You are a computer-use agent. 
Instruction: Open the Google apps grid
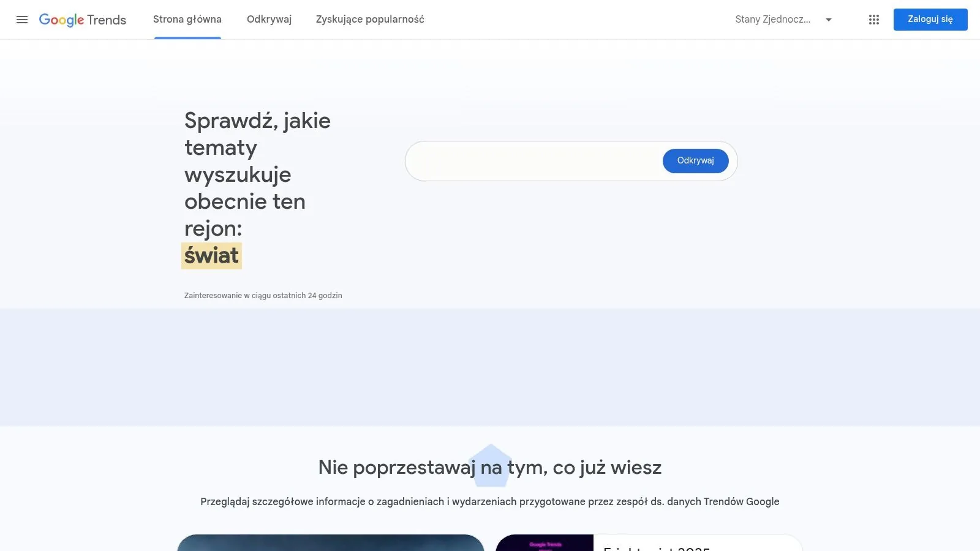click(874, 20)
